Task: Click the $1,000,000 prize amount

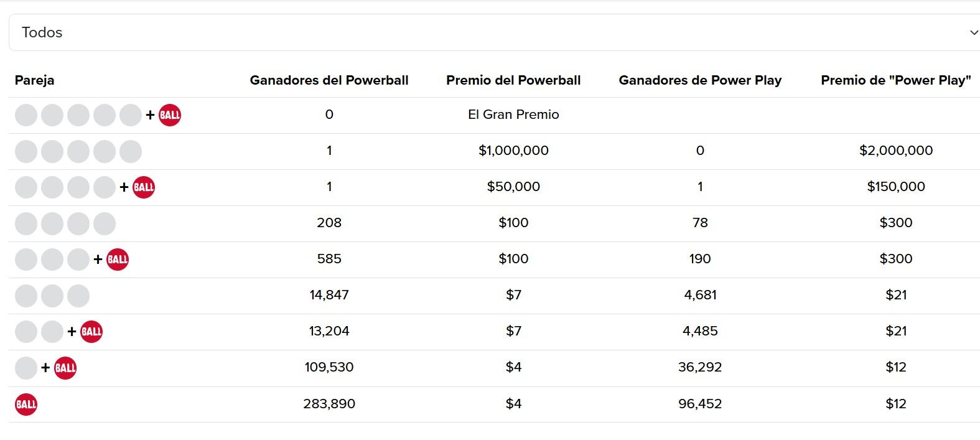Action: [x=513, y=151]
